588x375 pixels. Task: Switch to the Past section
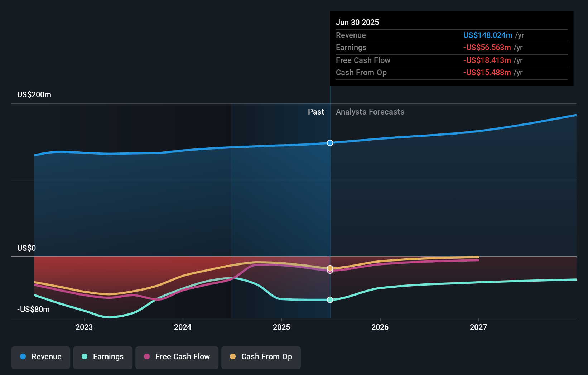click(x=316, y=112)
